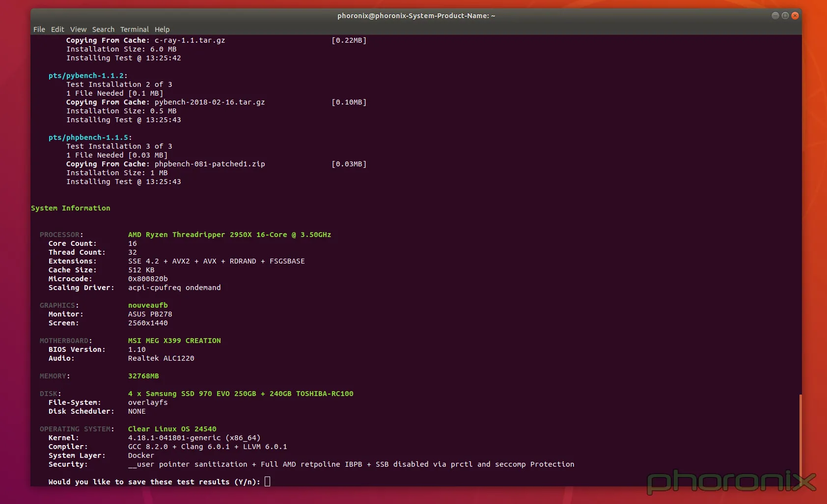The height and width of the screenshot is (504, 827).
Task: Minimize the terminal window
Action: pos(775,16)
